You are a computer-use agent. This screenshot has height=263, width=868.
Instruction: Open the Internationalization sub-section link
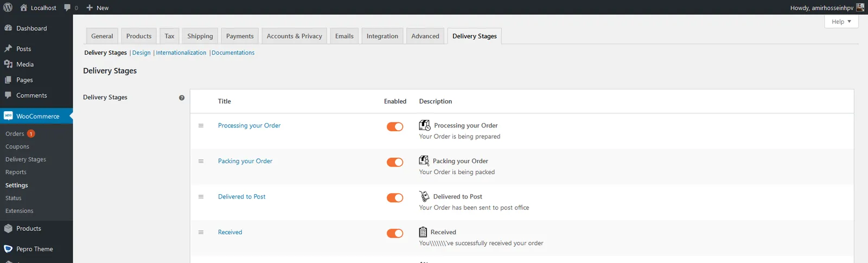pyautogui.click(x=181, y=53)
